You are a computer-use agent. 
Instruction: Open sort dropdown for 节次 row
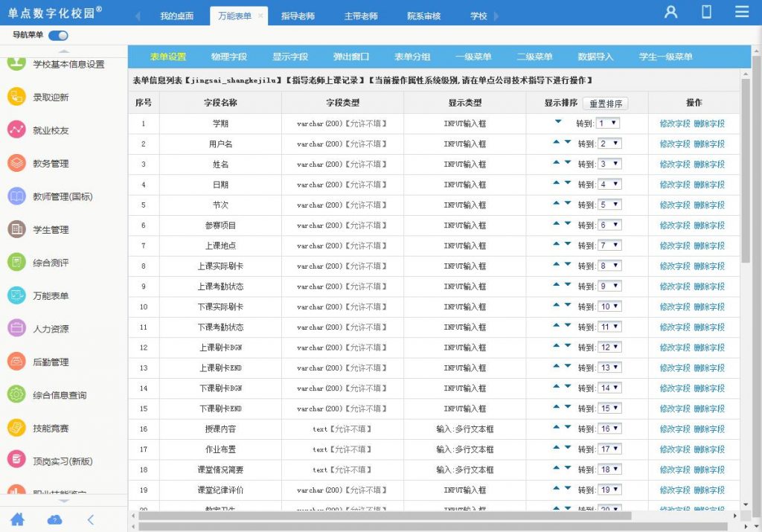(609, 205)
